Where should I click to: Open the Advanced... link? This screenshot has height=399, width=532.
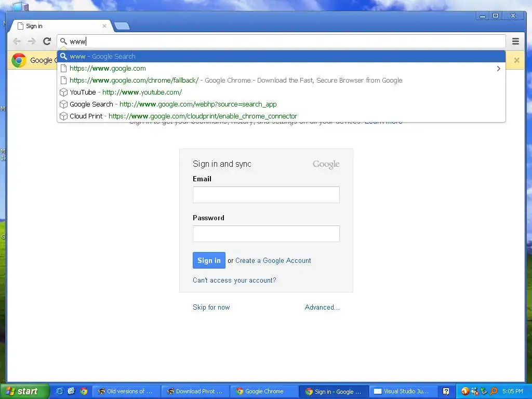click(322, 307)
